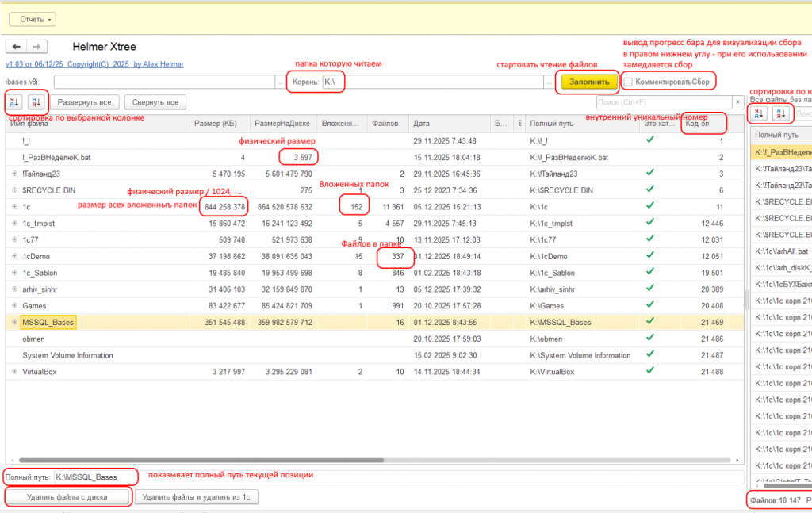Image resolution: width=812 pixels, height=513 pixels.
Task: Open the Отчеты dropdown menu
Action: click(33, 19)
